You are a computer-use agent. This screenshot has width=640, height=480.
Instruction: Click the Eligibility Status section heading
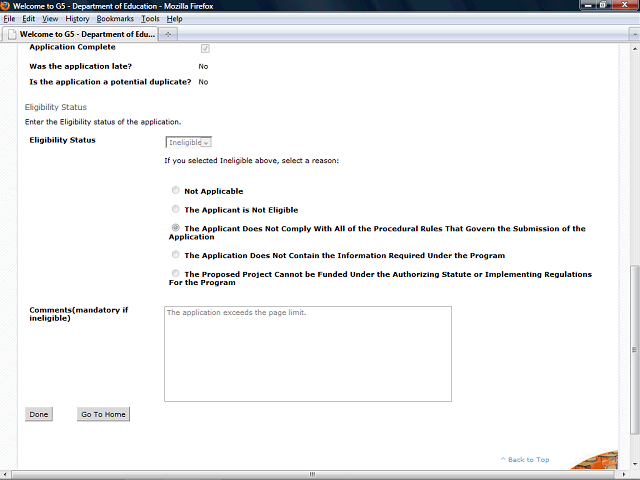pos(56,107)
